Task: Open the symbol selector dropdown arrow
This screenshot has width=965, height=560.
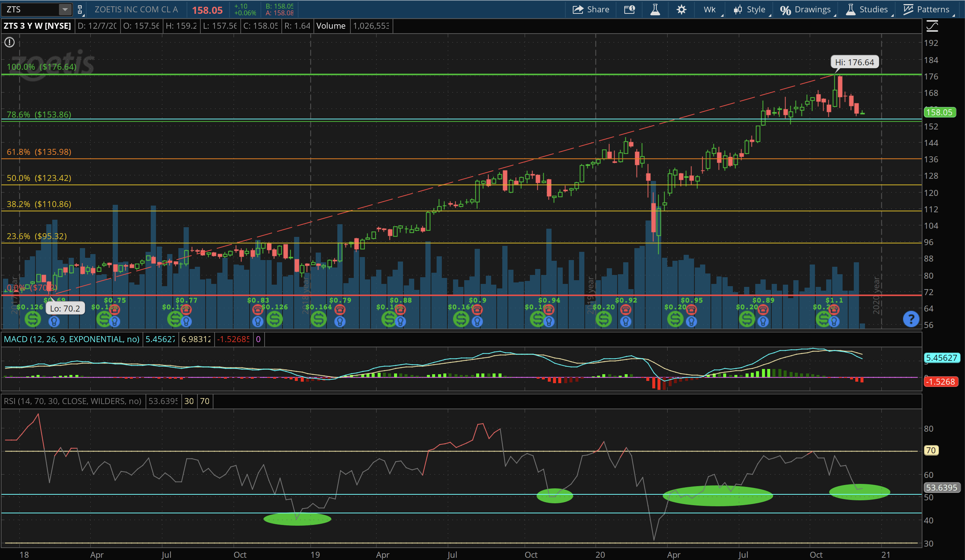Action: coord(65,9)
